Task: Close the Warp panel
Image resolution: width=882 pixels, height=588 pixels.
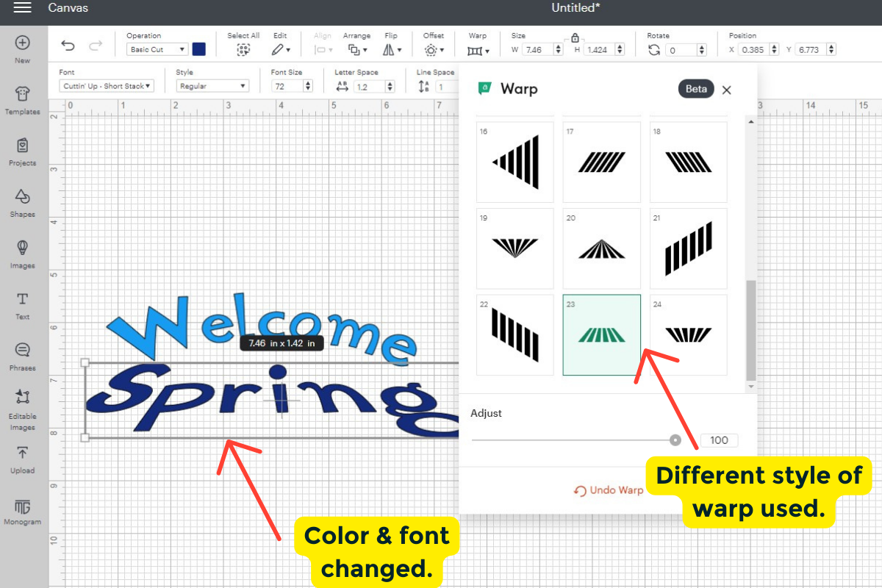Action: point(726,90)
